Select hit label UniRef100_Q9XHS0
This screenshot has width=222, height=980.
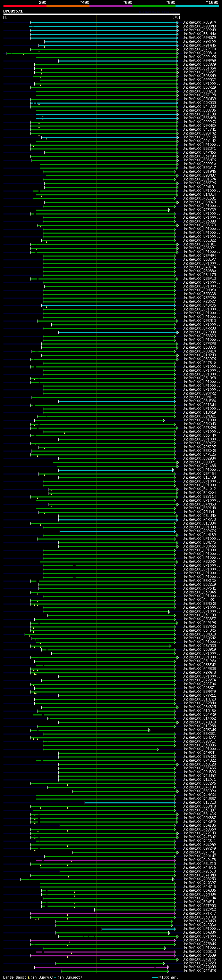pyautogui.click(x=199, y=125)
